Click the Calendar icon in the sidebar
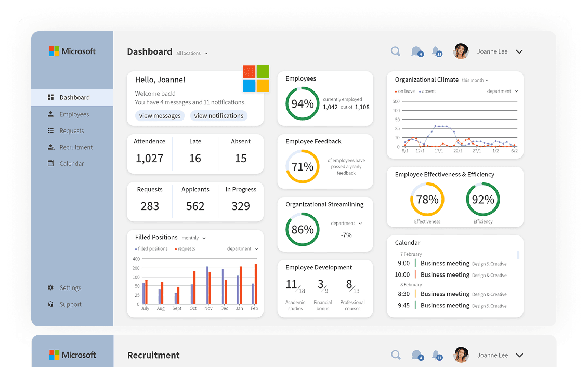 click(x=50, y=163)
